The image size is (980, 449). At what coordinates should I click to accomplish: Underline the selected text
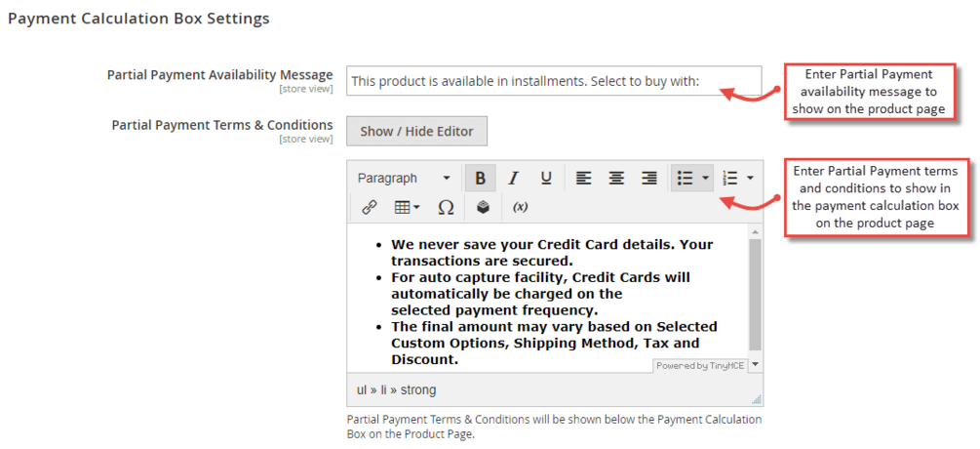coord(546,179)
